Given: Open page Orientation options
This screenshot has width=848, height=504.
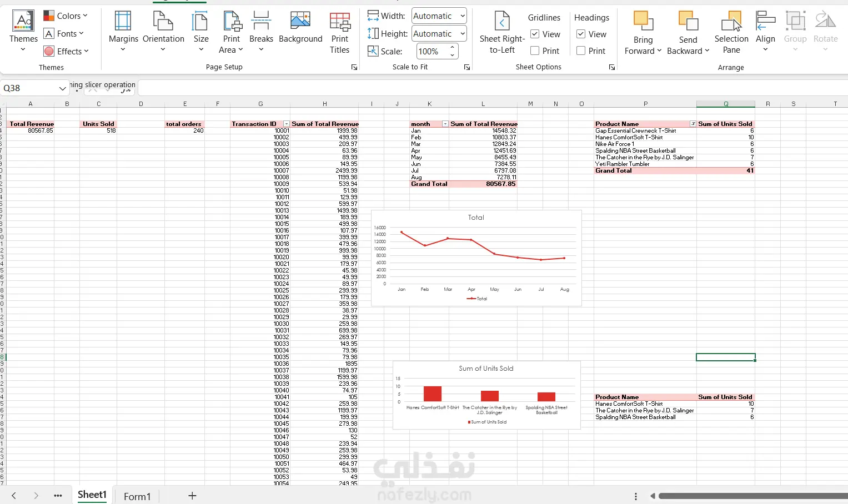Looking at the screenshot, I should pyautogui.click(x=163, y=31).
